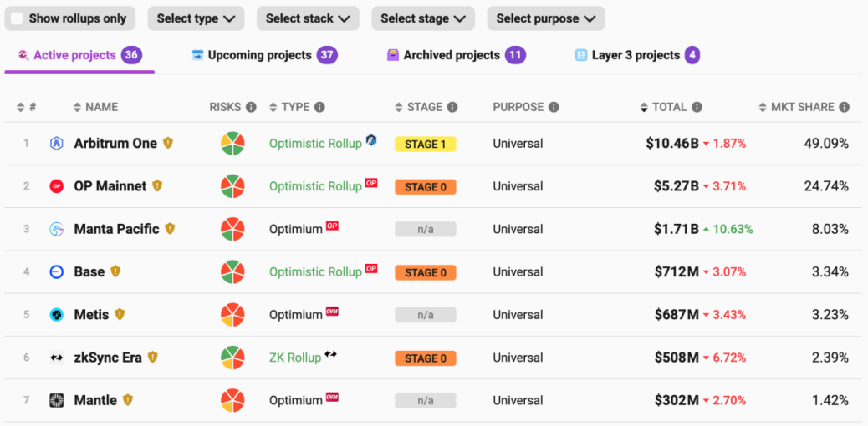The width and height of the screenshot is (868, 426).
Task: Switch to the Layer 3 projects tab
Action: click(x=637, y=55)
